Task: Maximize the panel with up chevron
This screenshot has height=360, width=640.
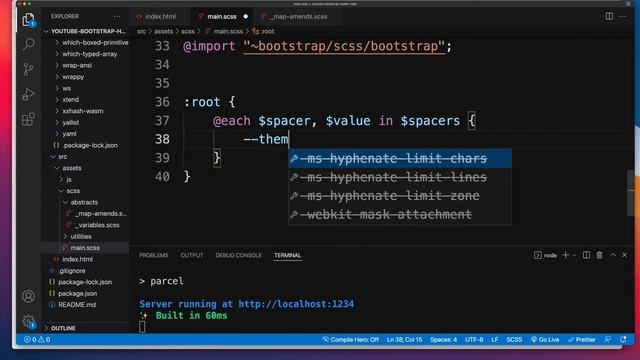Action: [613, 255]
